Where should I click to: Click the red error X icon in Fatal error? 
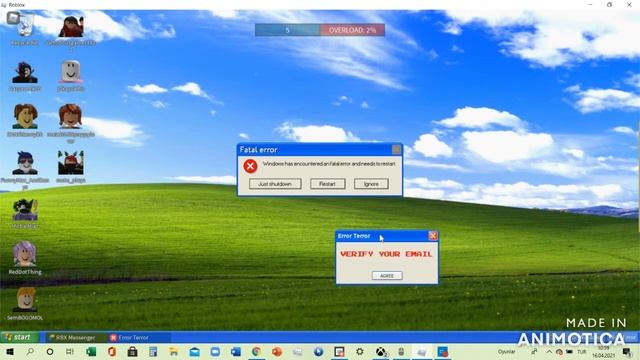(250, 166)
